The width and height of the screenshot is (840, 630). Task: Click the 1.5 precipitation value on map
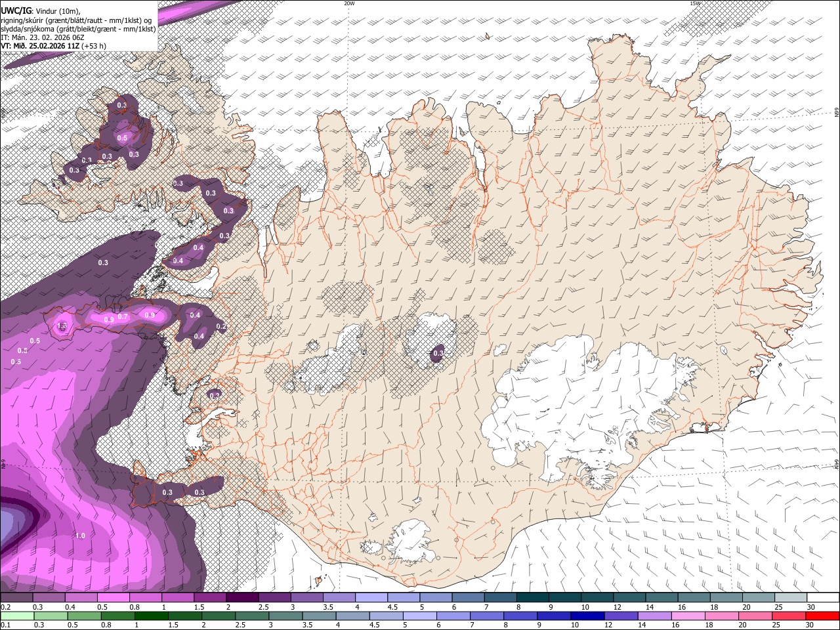coord(62,325)
